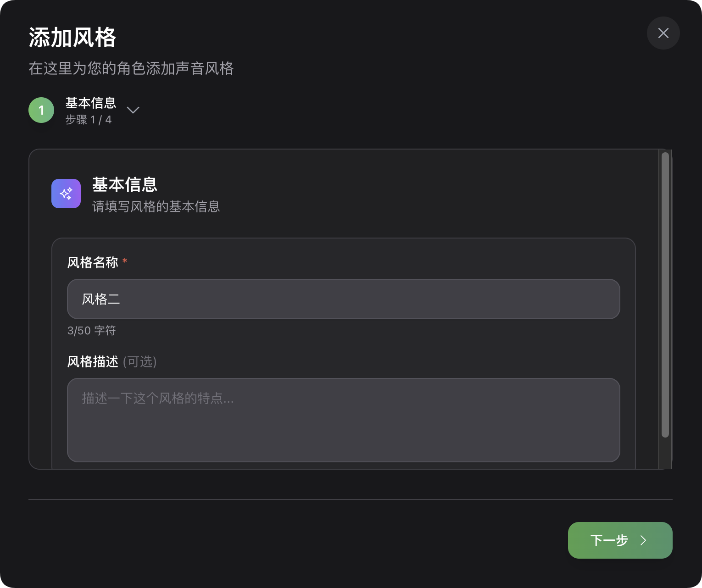This screenshot has width=702, height=588.
Task: Click the 风格描述 field label
Action: pos(93,361)
